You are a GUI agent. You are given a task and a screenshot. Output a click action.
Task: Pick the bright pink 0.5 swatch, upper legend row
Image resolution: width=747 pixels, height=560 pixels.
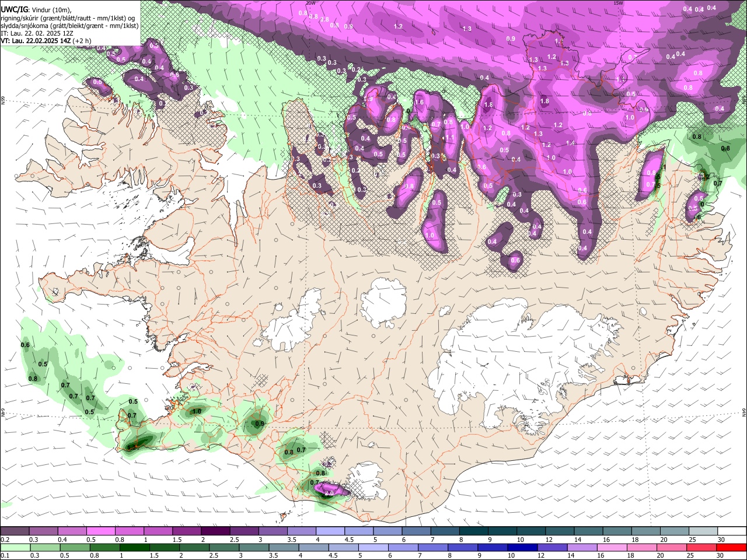pyautogui.click(x=101, y=531)
